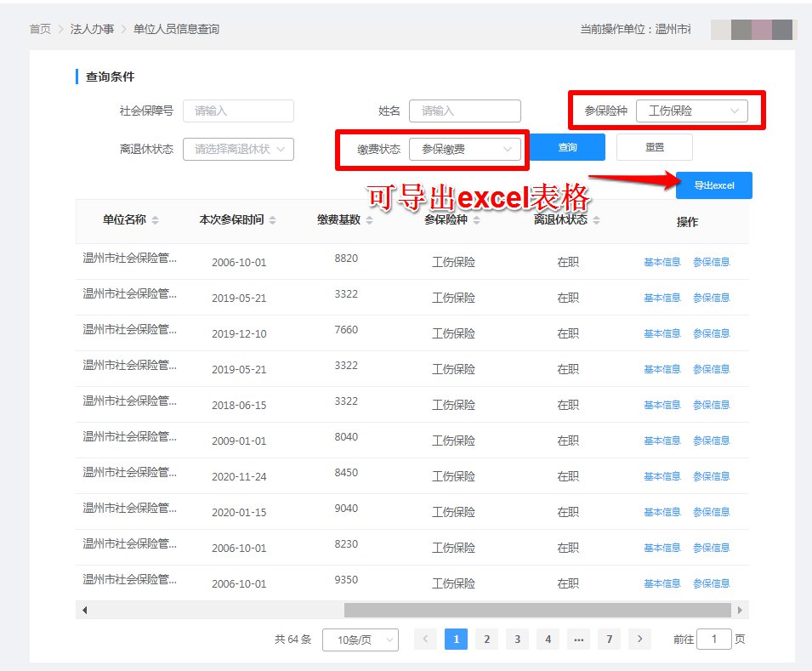Navigate to 首页 in breadcrumb

[40, 29]
